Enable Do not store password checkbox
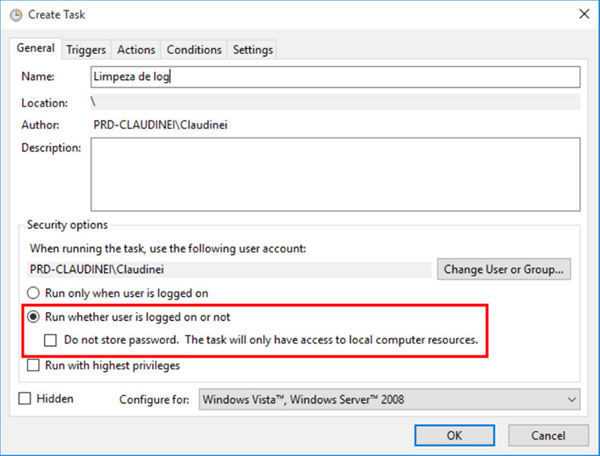600x456 pixels. click(50, 340)
